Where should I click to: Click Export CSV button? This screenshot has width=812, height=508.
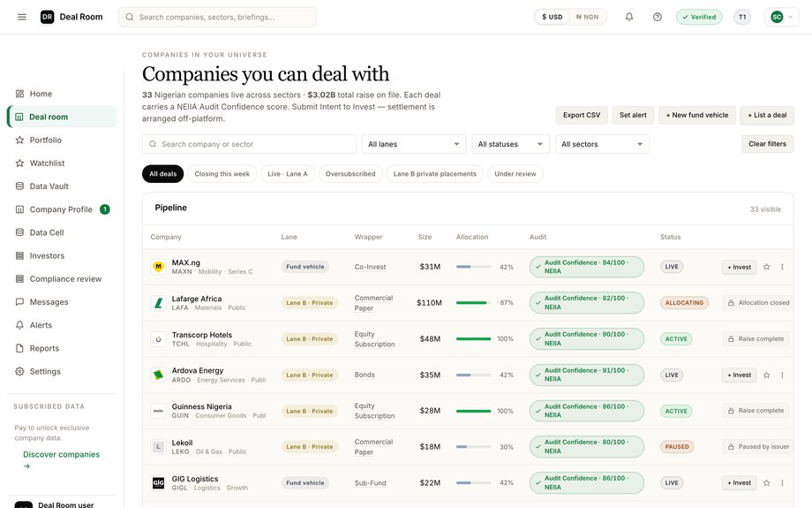pos(582,115)
